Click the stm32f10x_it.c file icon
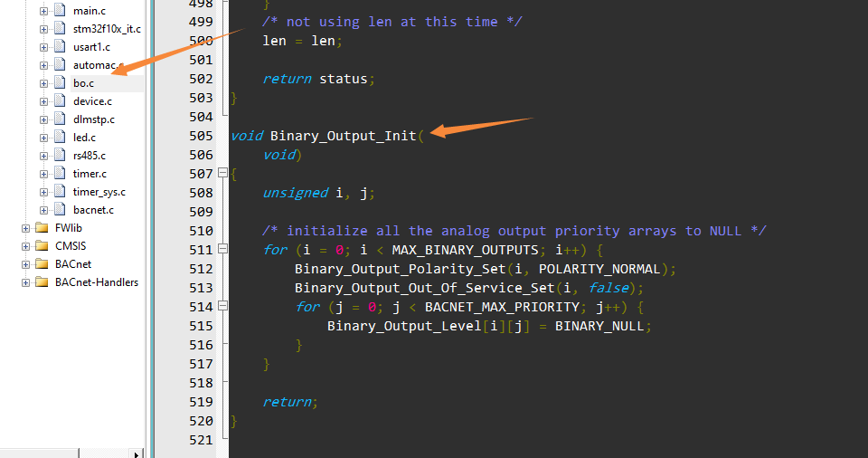The width and height of the screenshot is (868, 458). tap(60, 29)
